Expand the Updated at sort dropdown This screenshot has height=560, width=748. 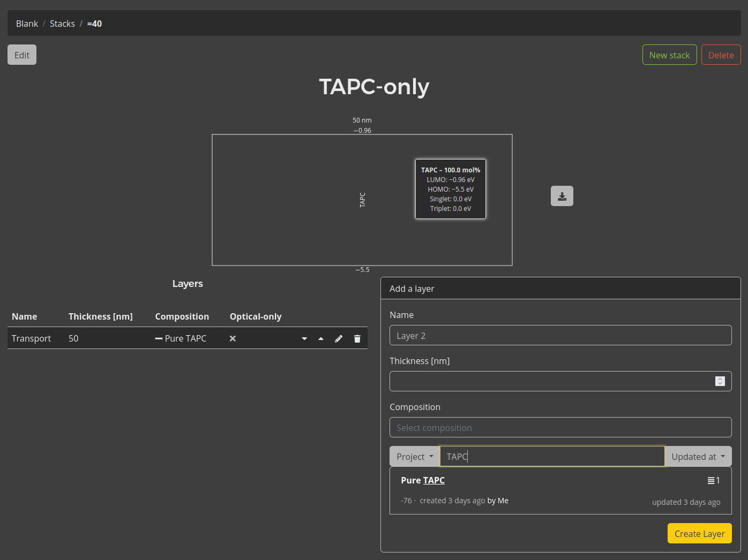(x=698, y=457)
